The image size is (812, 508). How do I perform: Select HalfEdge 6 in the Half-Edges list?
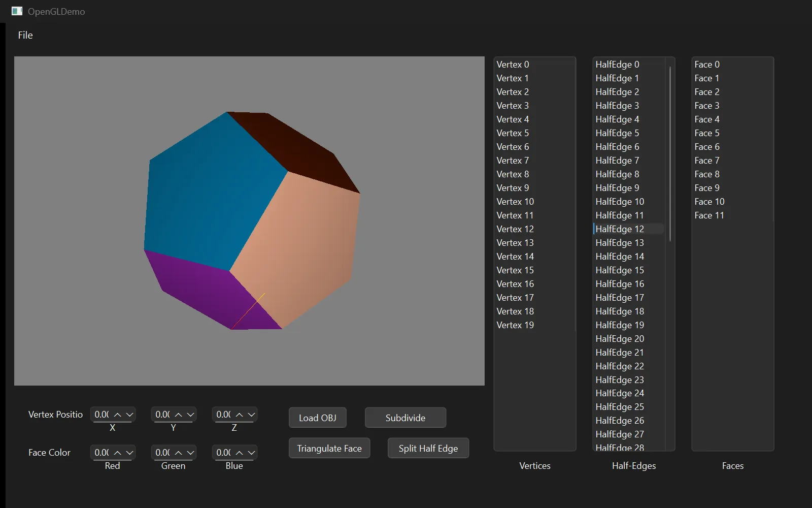629,147
